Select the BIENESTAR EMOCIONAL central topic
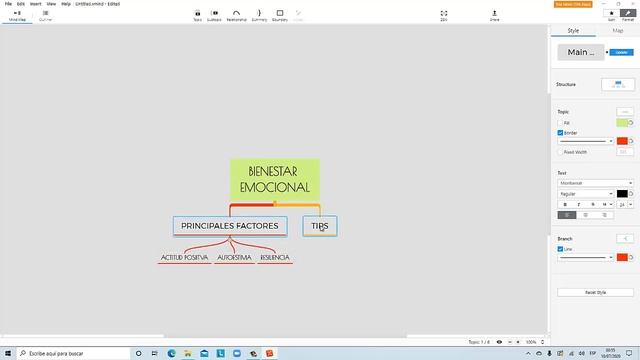This screenshot has width=640, height=360. point(275,180)
